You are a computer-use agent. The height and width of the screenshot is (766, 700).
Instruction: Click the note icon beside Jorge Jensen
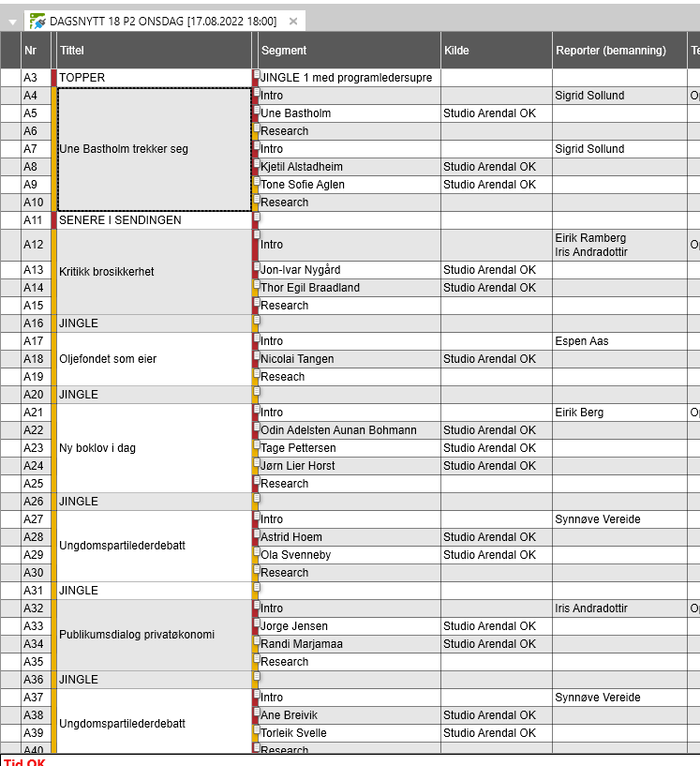pyautogui.click(x=256, y=623)
